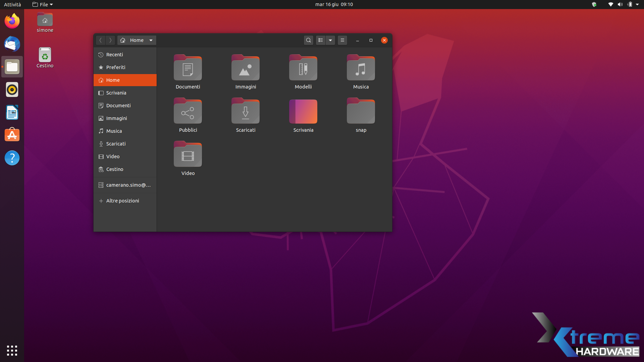Open Cestino in the Files sidebar

[114, 169]
